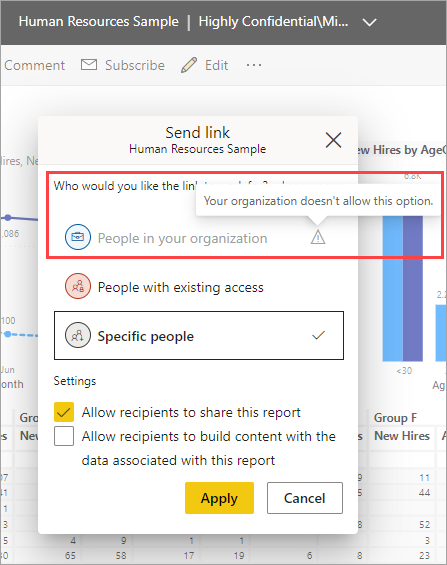Check Allow recipients to build content

pos(64,436)
